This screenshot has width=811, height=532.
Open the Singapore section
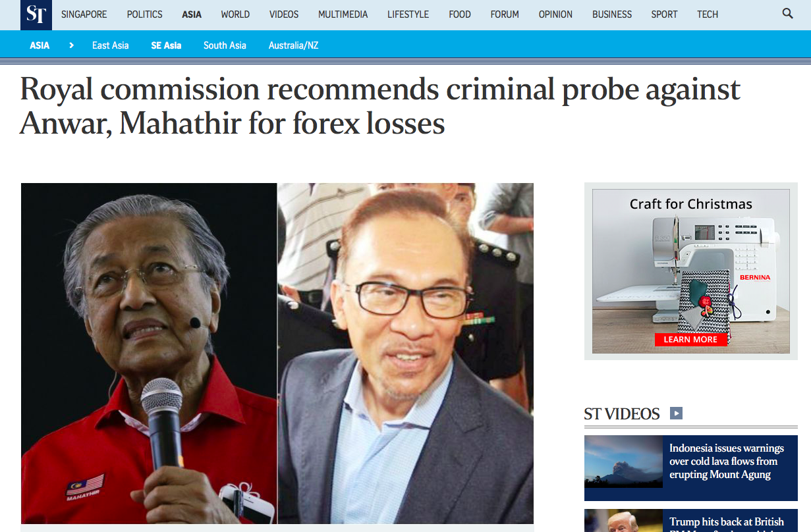click(84, 14)
